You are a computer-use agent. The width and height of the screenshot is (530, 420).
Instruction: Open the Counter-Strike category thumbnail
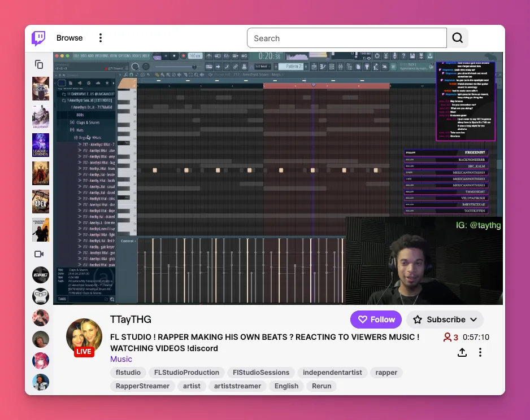[41, 230]
